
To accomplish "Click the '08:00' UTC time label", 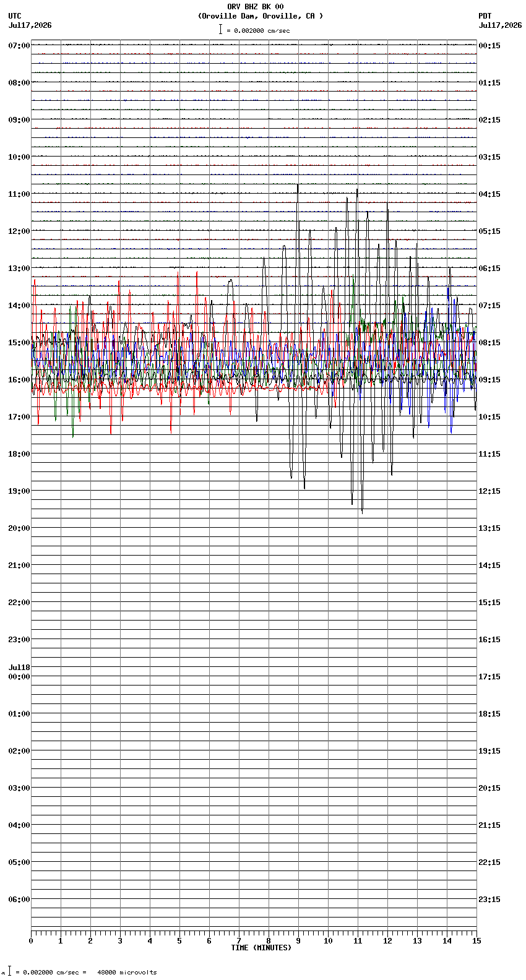I will [19, 83].
